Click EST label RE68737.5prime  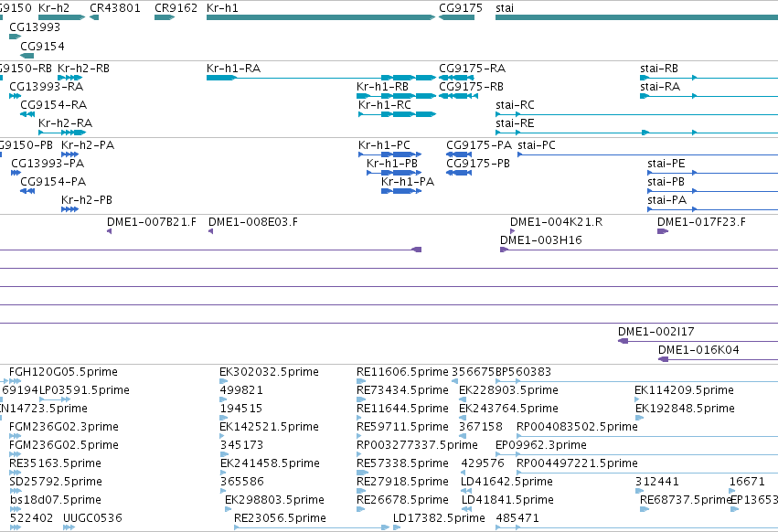687,500
